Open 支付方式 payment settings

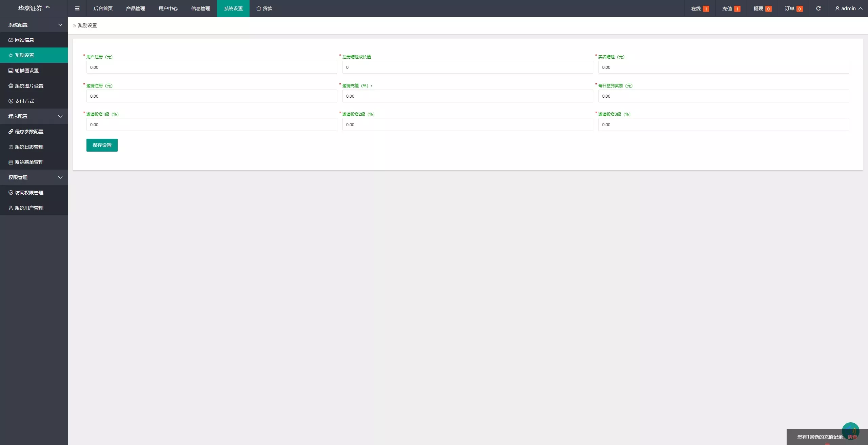pyautogui.click(x=34, y=101)
